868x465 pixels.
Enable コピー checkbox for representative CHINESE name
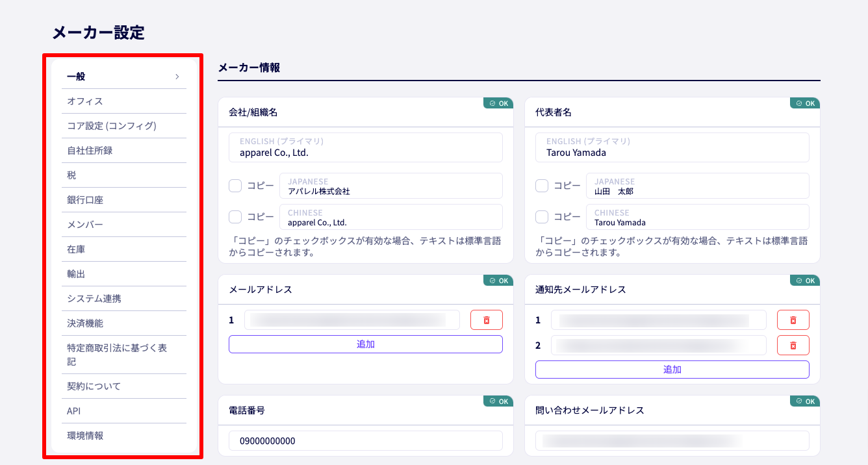[x=542, y=217]
